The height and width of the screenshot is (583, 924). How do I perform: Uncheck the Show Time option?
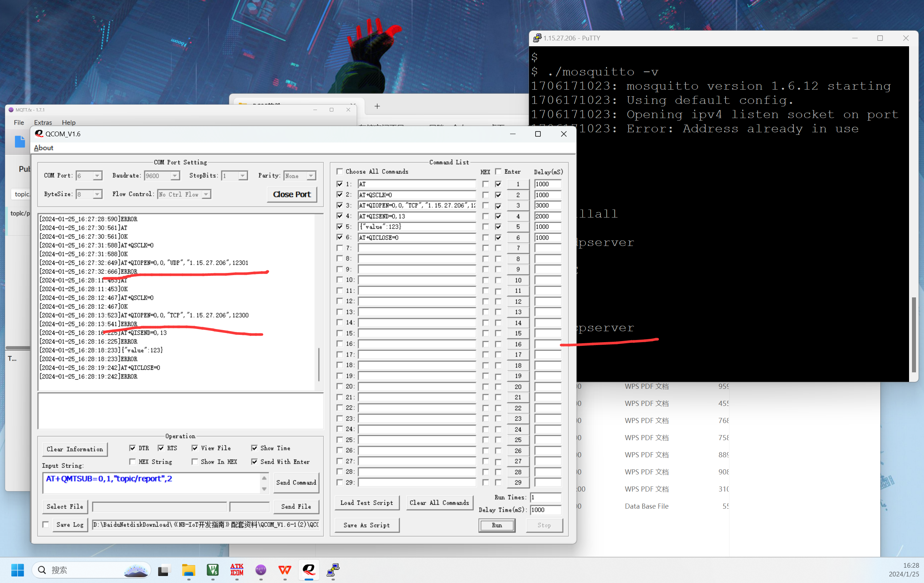point(254,448)
